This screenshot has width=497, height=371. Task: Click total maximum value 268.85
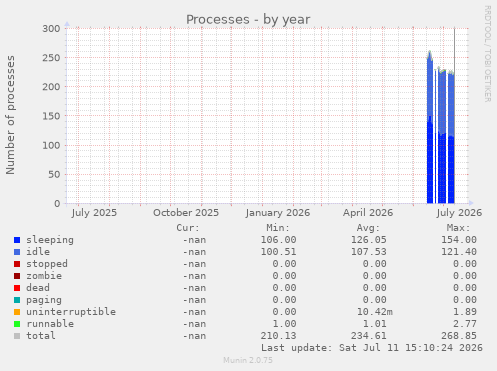(459, 336)
